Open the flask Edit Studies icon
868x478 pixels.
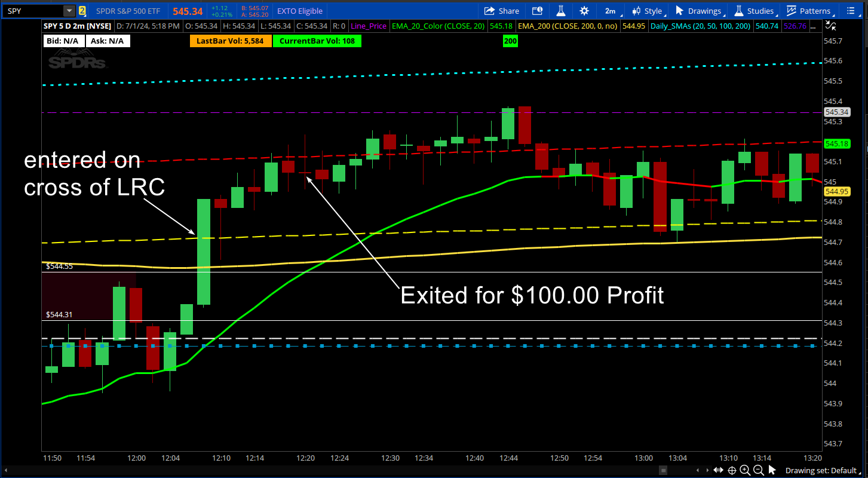click(560, 11)
